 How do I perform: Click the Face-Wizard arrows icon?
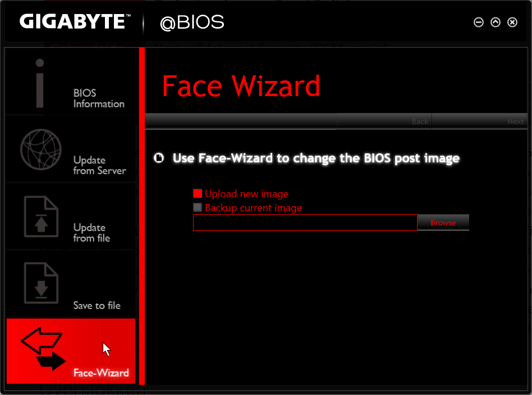click(43, 349)
